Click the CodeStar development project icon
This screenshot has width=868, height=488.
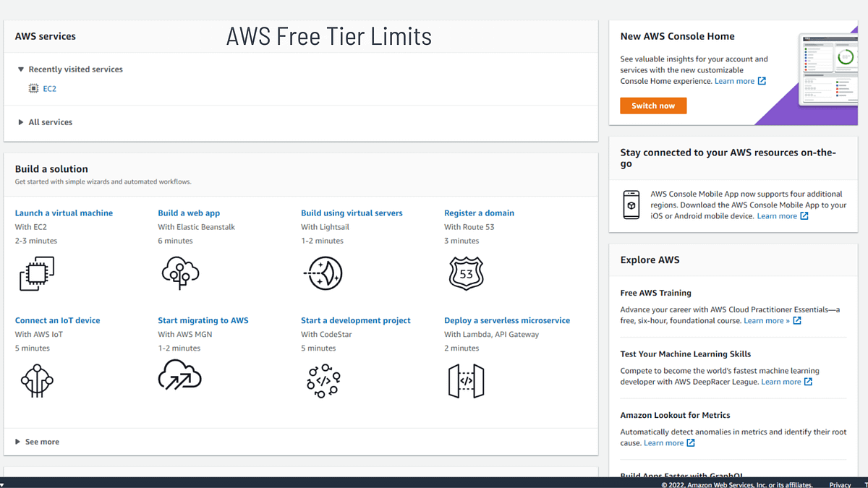pyautogui.click(x=323, y=380)
